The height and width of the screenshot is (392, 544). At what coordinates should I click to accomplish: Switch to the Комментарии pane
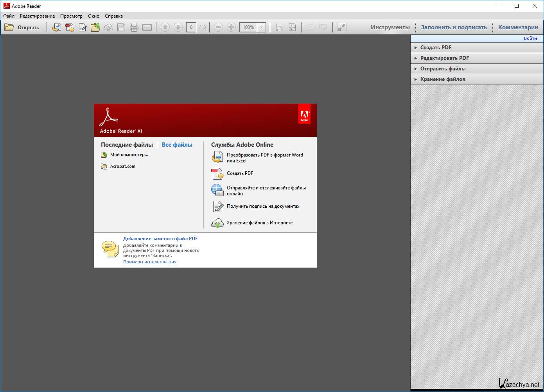tap(518, 27)
